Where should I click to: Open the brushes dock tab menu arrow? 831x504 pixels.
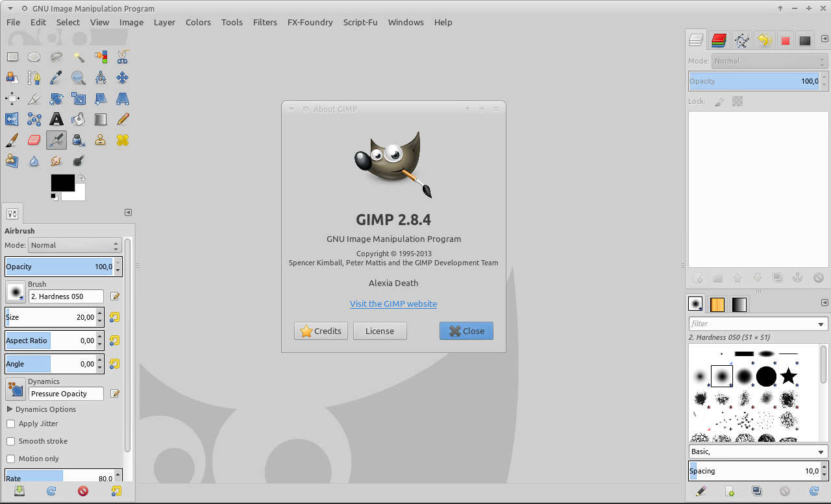825,302
